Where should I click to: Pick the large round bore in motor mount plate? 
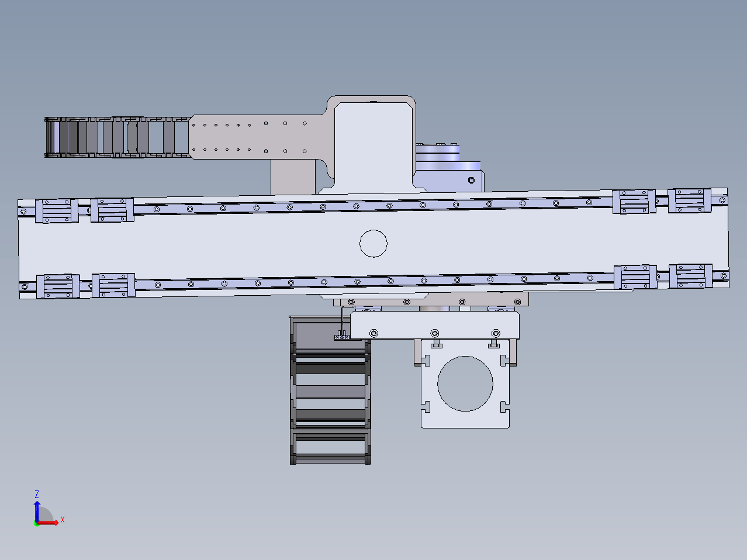click(x=465, y=383)
